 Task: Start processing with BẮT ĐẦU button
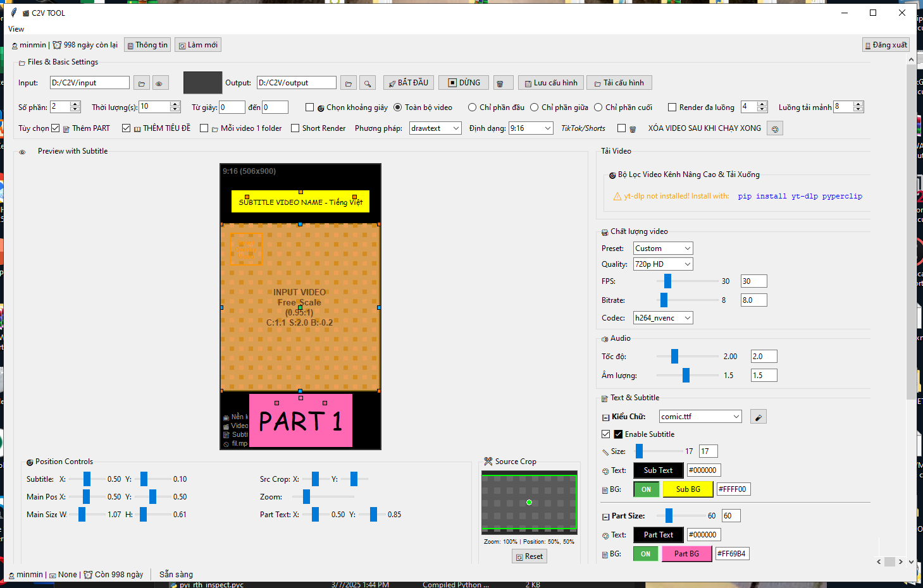(x=408, y=83)
